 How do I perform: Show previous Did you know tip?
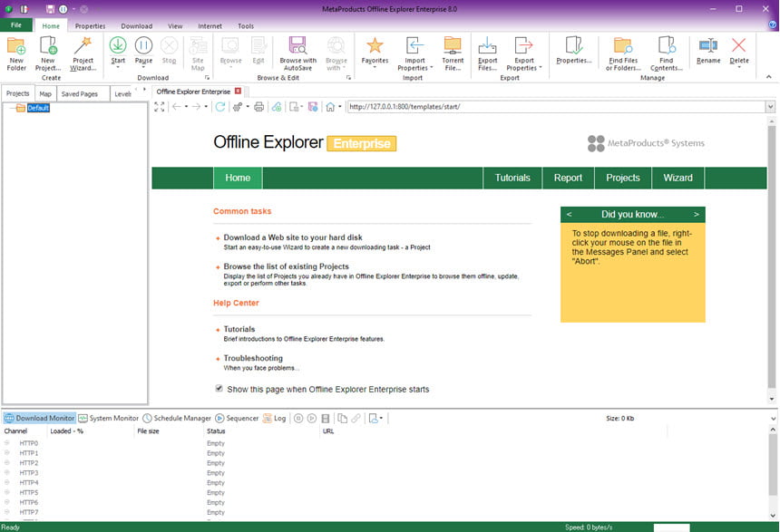click(569, 214)
